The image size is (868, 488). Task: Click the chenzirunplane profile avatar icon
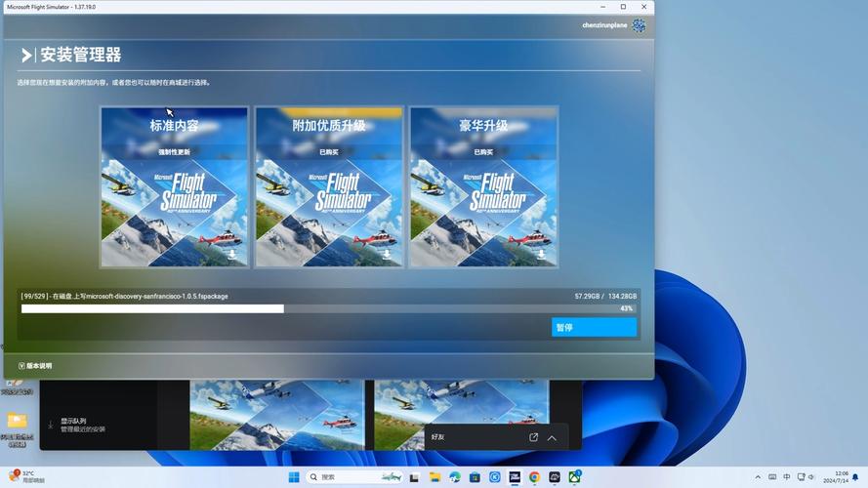pos(639,25)
